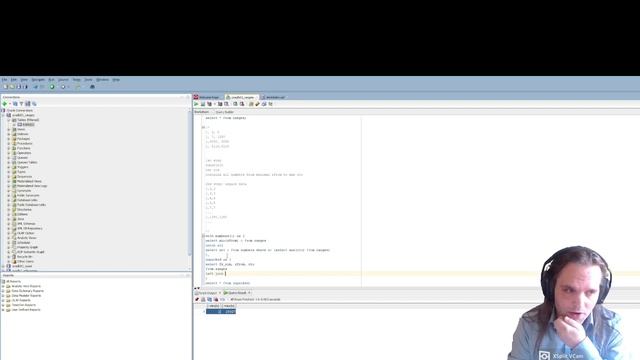
Task: Click the Autotrace icon in worksheet toolbar
Action: click(x=220, y=104)
